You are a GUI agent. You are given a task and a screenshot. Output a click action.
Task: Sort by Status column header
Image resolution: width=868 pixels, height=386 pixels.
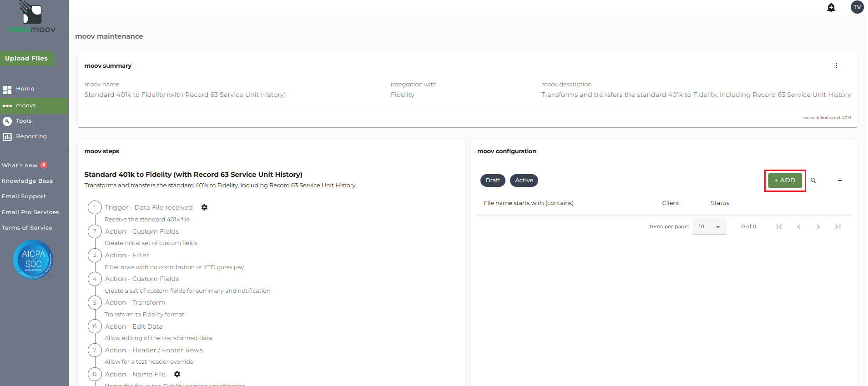[x=720, y=203]
